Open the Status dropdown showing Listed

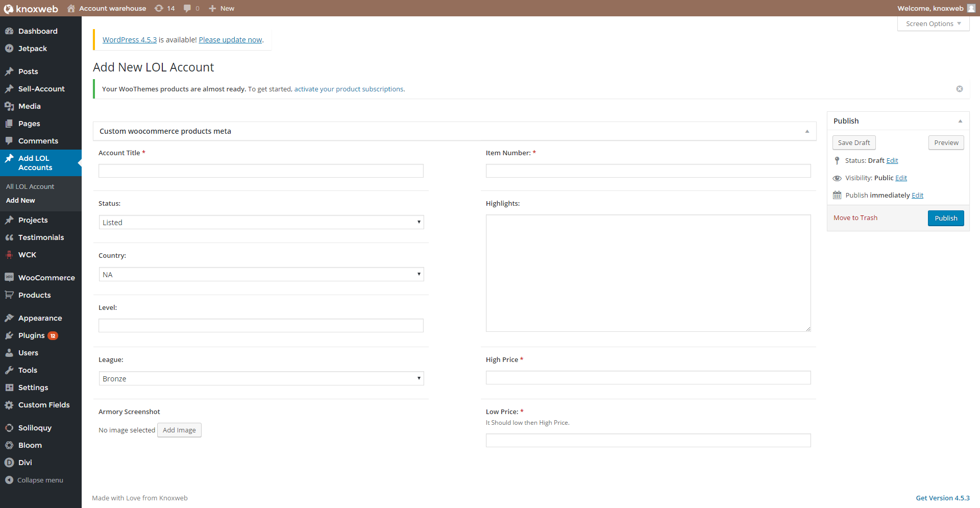[261, 222]
